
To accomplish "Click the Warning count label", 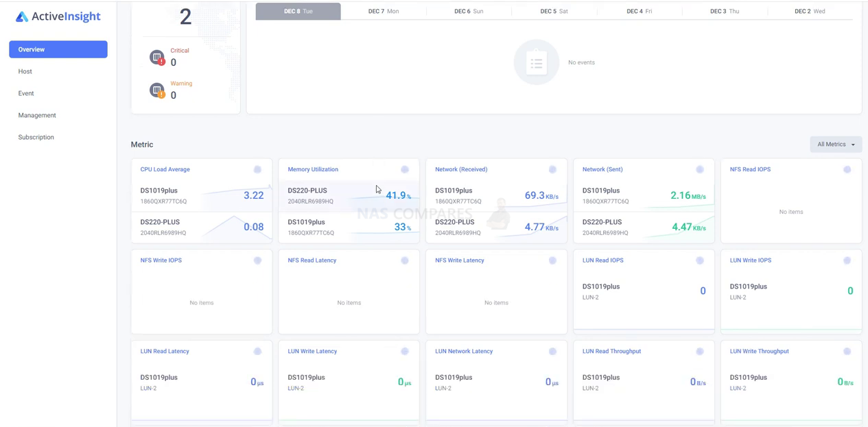I will (x=181, y=84).
